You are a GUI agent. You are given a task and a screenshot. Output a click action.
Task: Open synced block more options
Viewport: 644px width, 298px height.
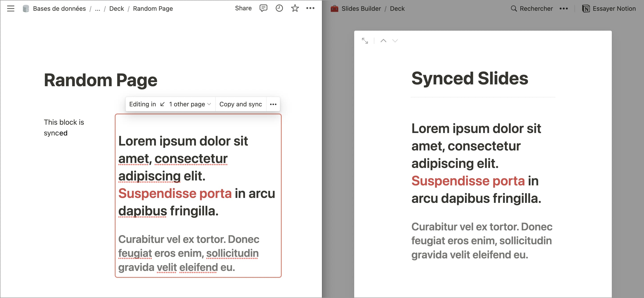(273, 104)
